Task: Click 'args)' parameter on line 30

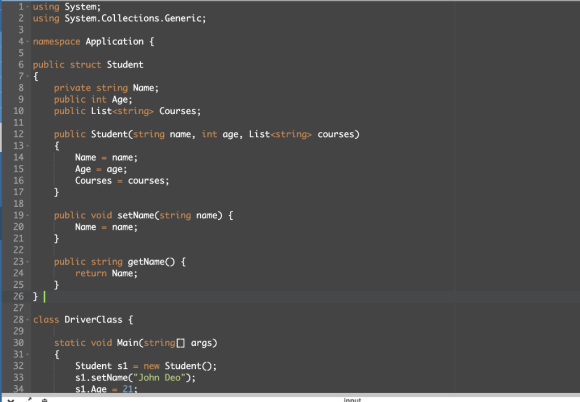Action: coord(204,343)
